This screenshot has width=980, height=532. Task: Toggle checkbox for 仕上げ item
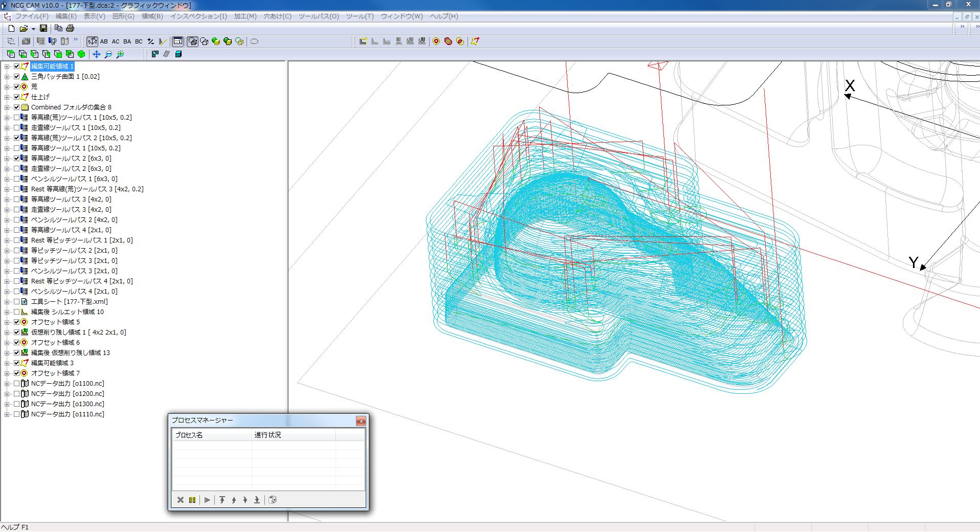pos(16,97)
